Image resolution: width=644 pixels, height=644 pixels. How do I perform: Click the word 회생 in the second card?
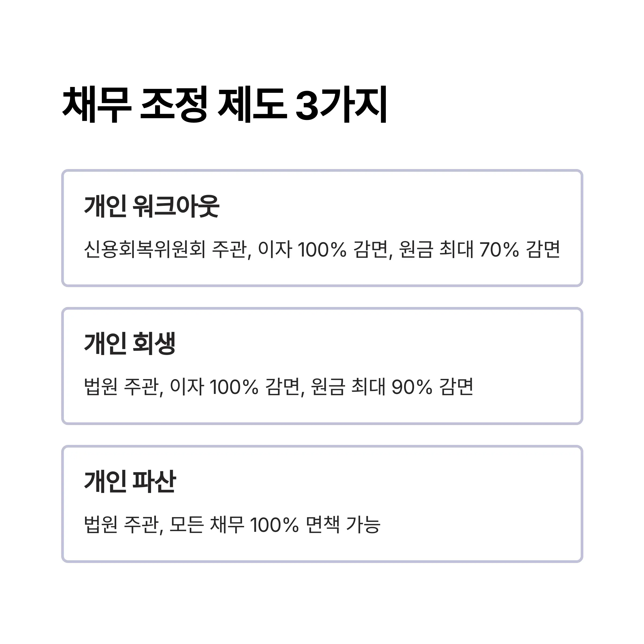154,344
